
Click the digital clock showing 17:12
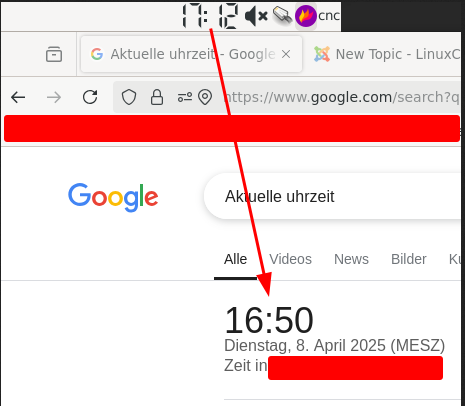(210, 16)
